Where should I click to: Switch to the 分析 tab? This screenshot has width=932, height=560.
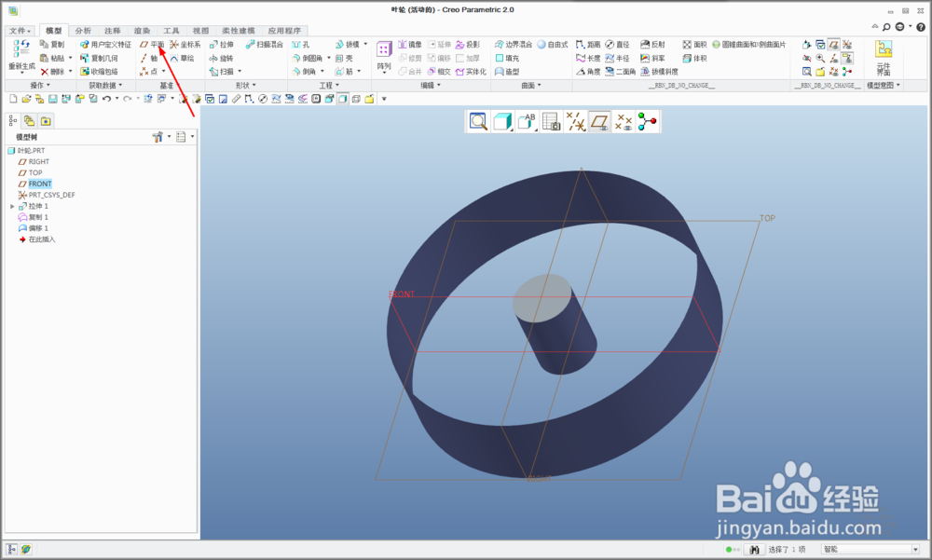point(83,31)
